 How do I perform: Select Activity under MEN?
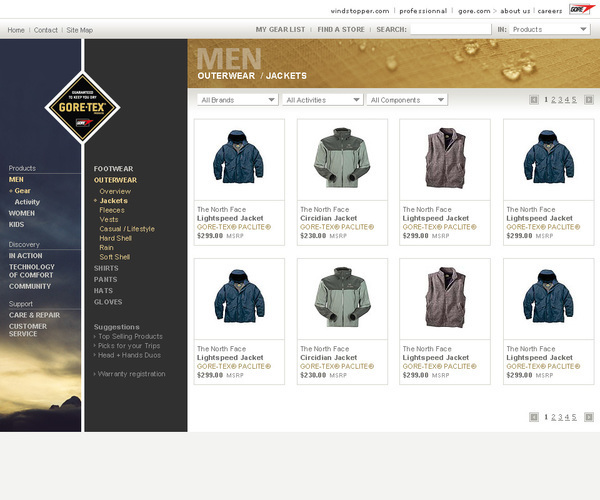(x=27, y=202)
